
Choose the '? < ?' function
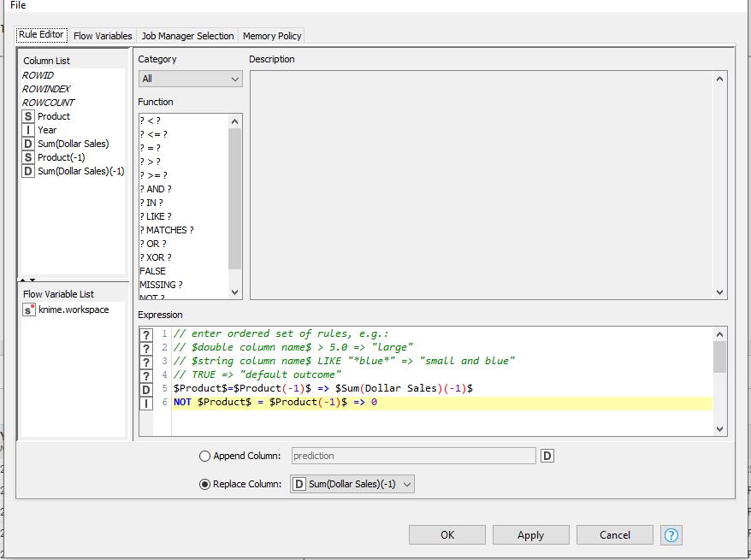[151, 121]
